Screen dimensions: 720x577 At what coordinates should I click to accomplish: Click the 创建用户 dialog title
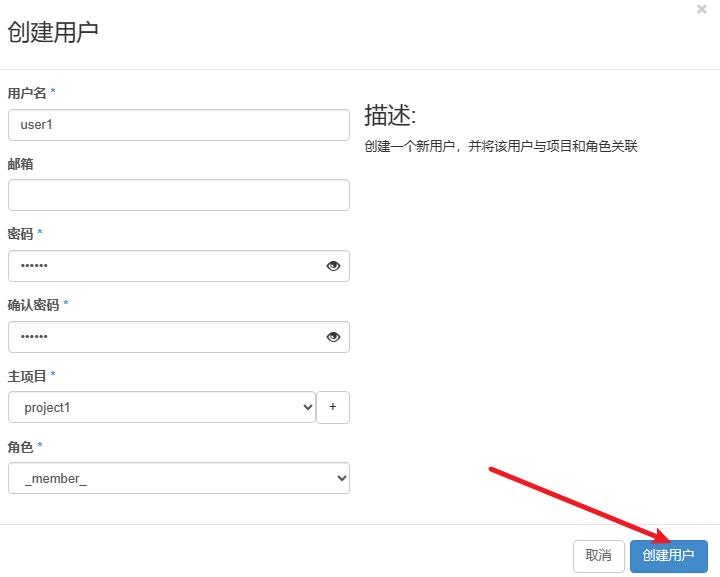53,32
